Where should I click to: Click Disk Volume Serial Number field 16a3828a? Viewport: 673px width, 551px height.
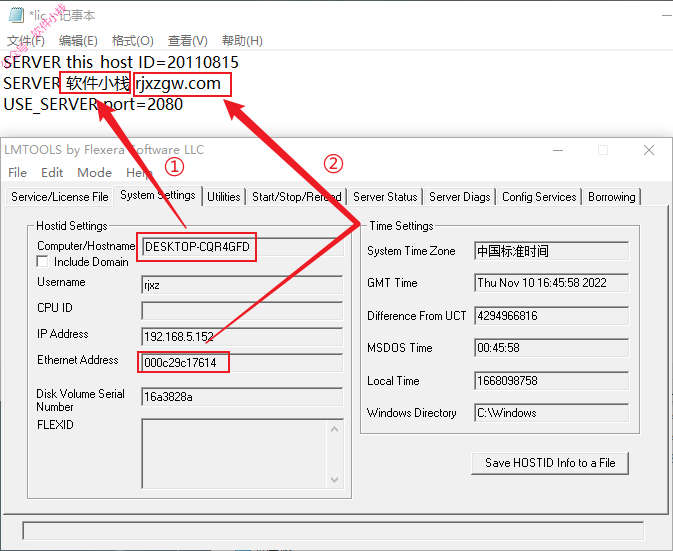tap(242, 397)
